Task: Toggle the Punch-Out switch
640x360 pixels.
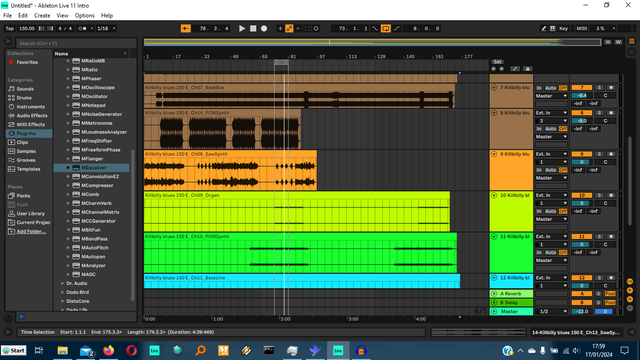Action: 396,29
